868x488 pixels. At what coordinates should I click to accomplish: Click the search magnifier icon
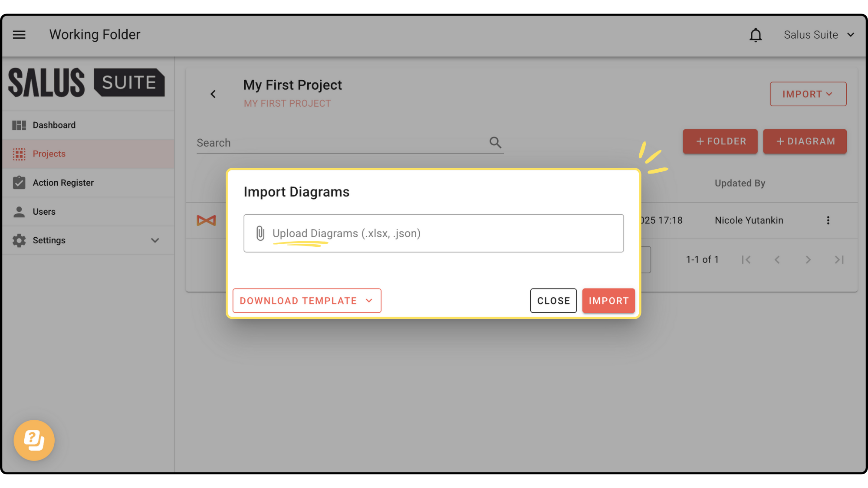pos(495,142)
